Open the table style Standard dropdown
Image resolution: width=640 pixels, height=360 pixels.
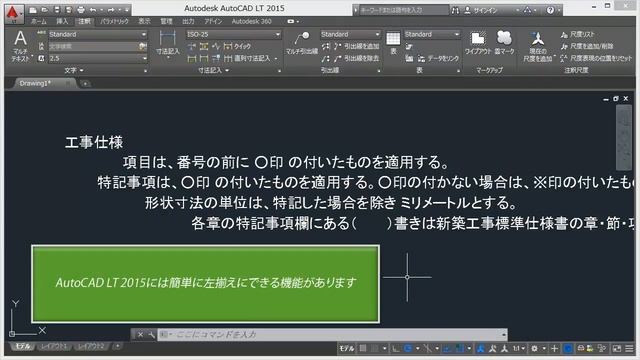(432, 34)
